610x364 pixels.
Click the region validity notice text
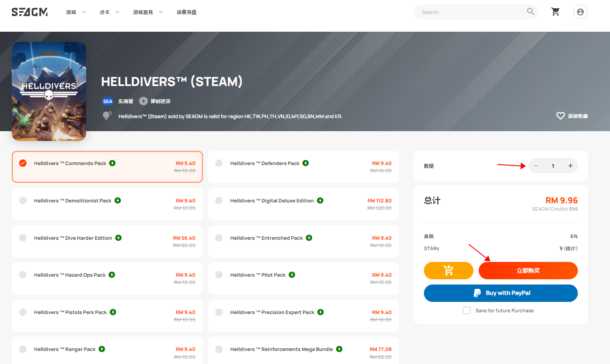point(230,116)
